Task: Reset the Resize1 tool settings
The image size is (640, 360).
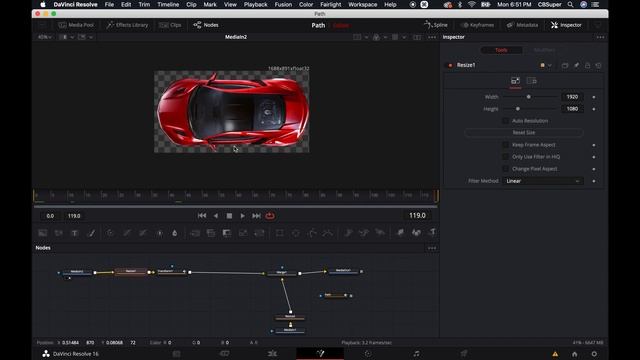Action: click(x=598, y=65)
